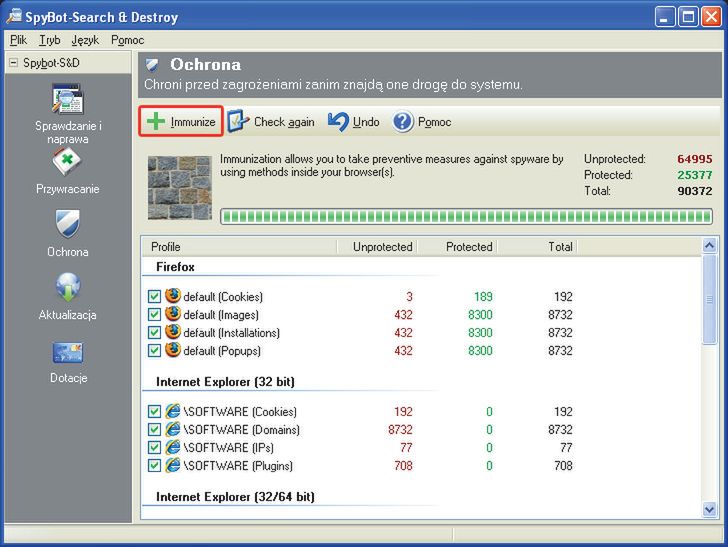728x547 pixels.
Task: Click IE icon of \SOFTWARE (IPs)
Action: [173, 447]
